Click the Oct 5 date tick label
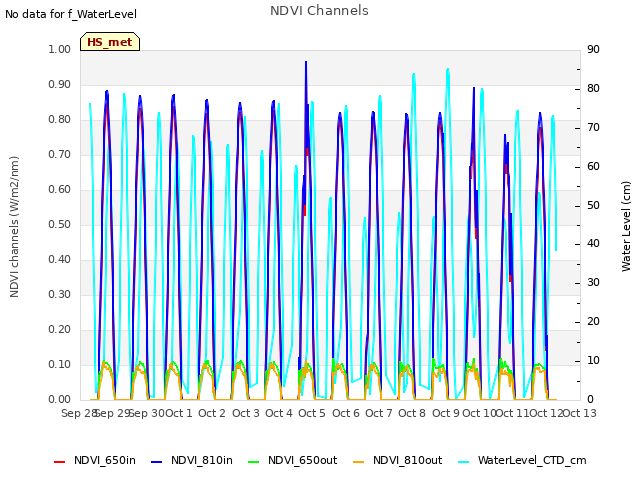This screenshot has width=640, height=480. (312, 413)
